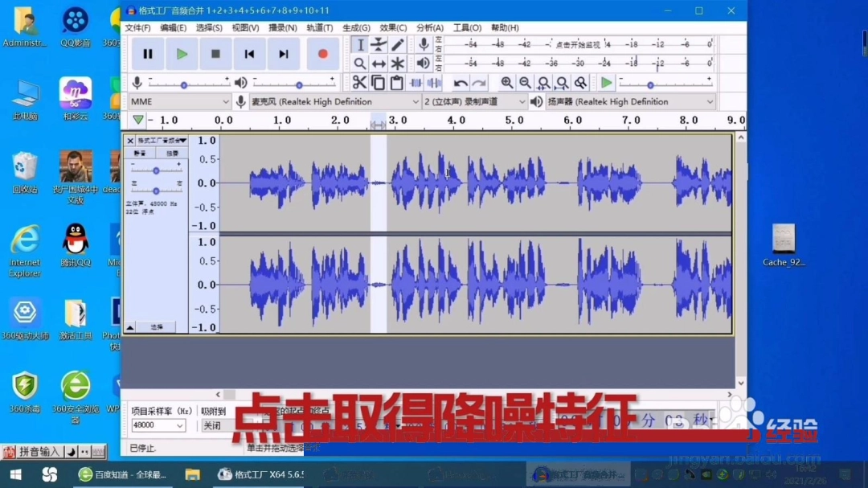Select the Time Shift tool
The height and width of the screenshot is (488, 868).
coord(379,64)
